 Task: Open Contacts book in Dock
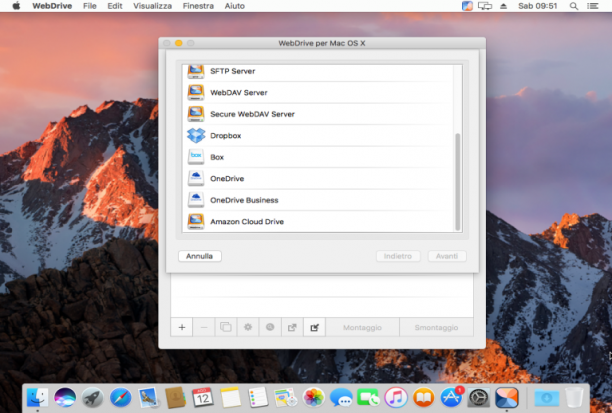pos(175,398)
